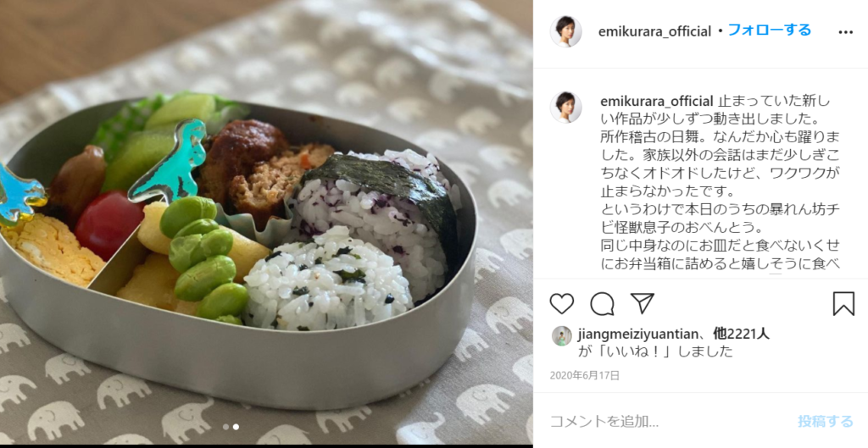Save the post with the bookmark icon
Image resolution: width=868 pixels, height=448 pixels.
tap(843, 304)
